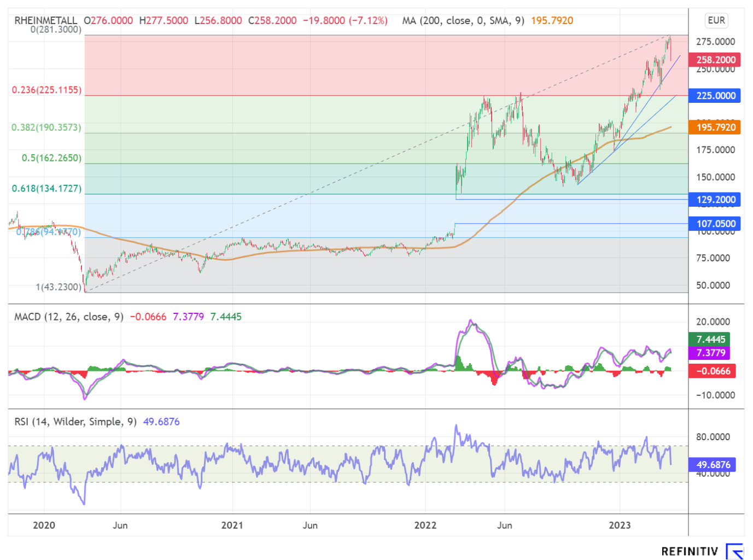Click the orange 195.7920 moving average tag
Viewport: 753px width, 560px height.
(715, 127)
